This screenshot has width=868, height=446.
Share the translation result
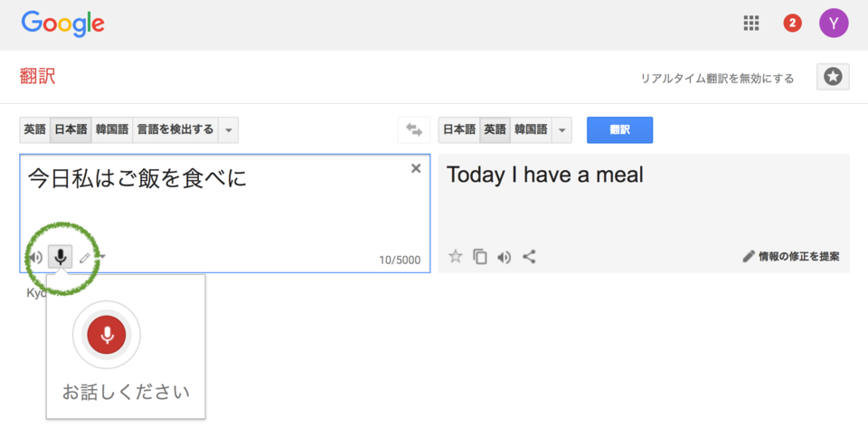coord(529,257)
